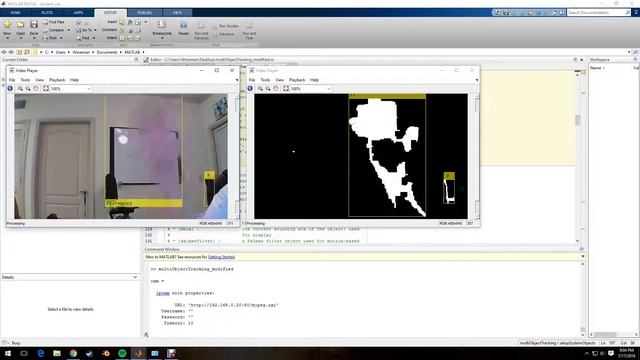Click the zoom in icon in the left Video Player
The height and width of the screenshot is (360, 640).
click(20, 89)
